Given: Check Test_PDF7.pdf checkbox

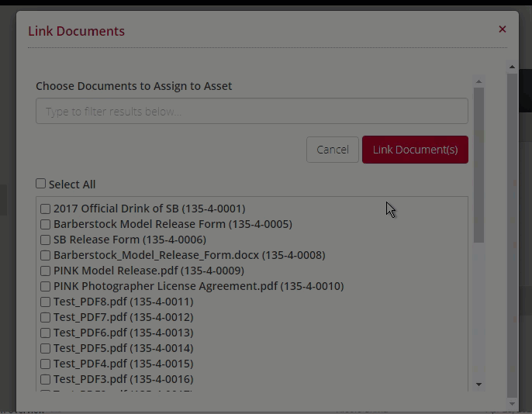Looking at the screenshot, I should pyautogui.click(x=45, y=317).
